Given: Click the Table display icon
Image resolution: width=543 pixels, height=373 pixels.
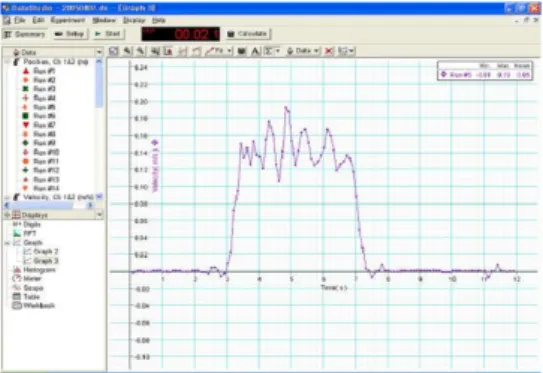Looking at the screenshot, I should (17, 297).
